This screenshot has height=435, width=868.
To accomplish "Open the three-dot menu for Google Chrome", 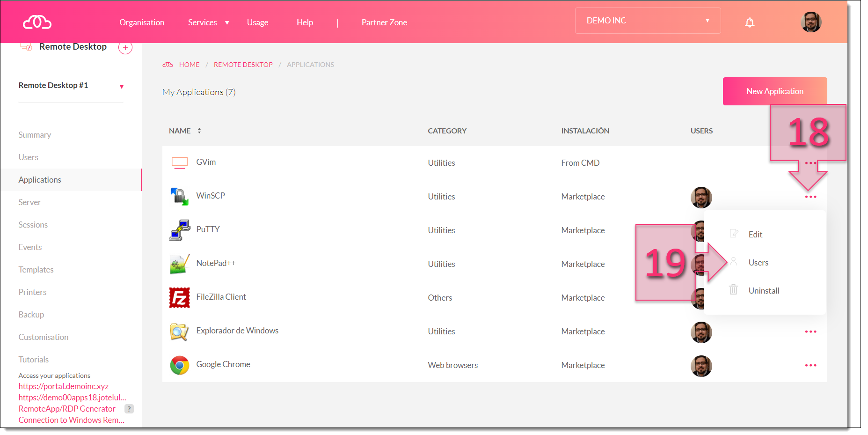I will (x=810, y=365).
